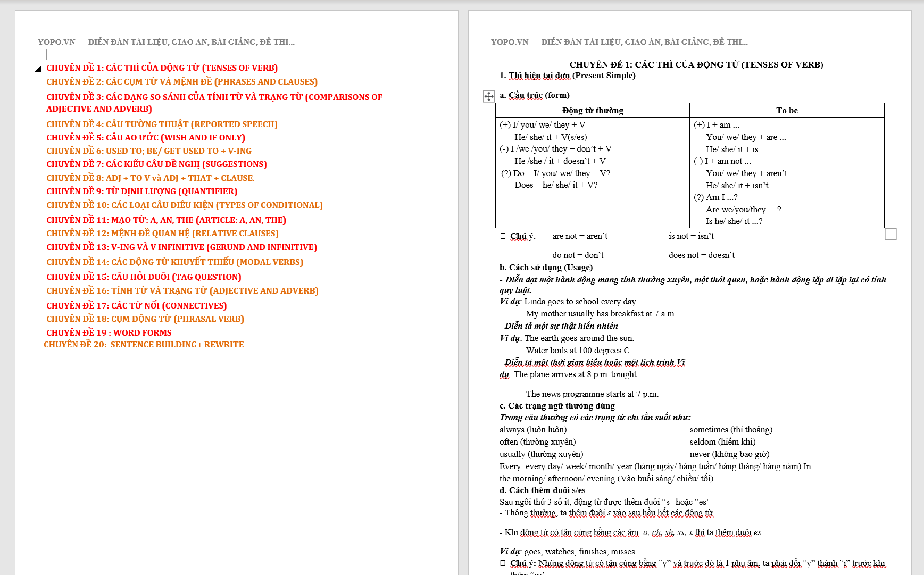Viewport: 924px width, 575px height.
Task: Open CHUYÊN ĐỀ 10 types of conditional entry
Action: click(184, 205)
